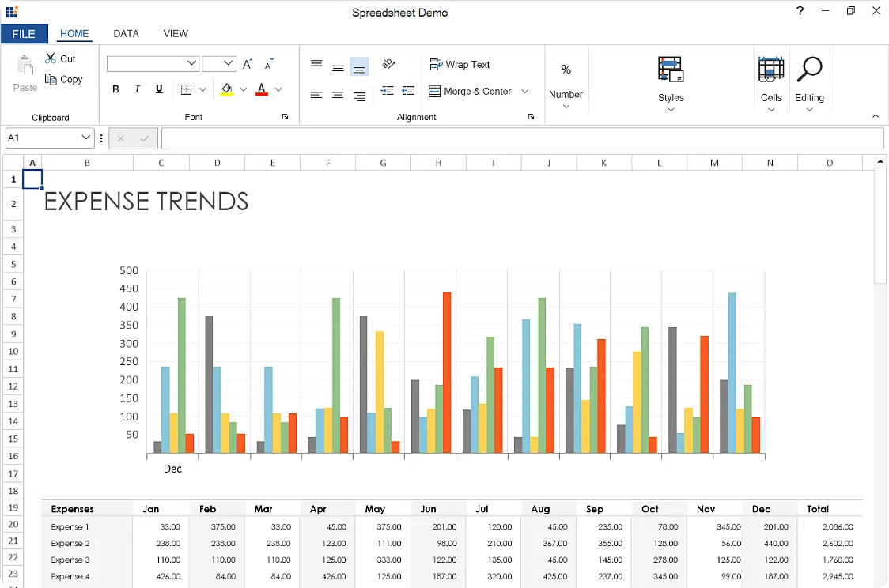Screen dimensions: 889x588
Task: Select the Cut tool
Action: 60,58
